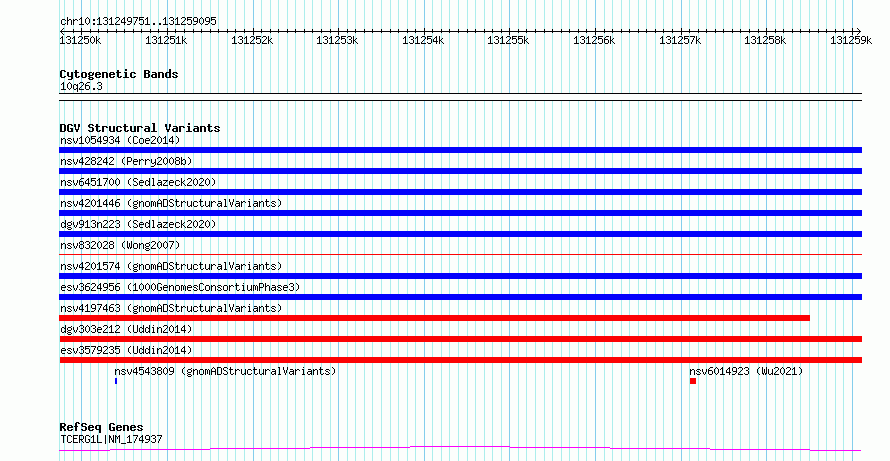The width and height of the screenshot is (890, 461).
Task: Click the magenta TCERG1L gene track line
Action: click(460, 449)
